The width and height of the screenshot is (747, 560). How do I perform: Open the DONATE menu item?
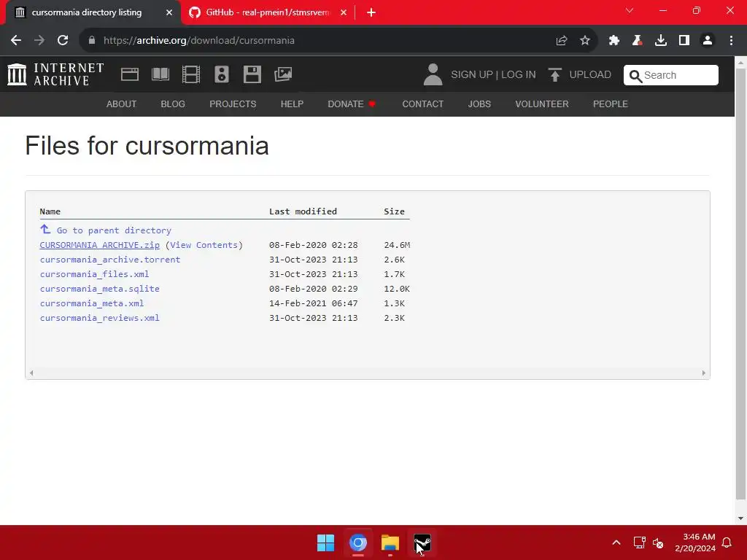point(352,104)
